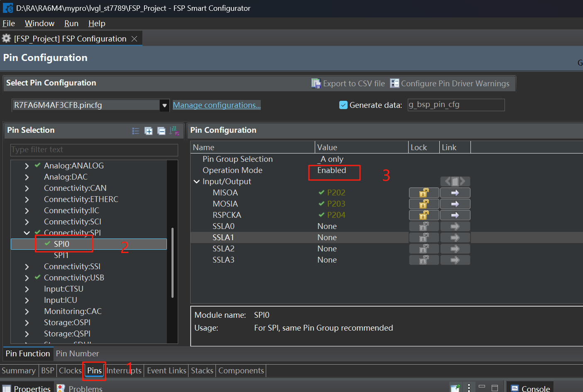Open the view menu with three dots
Screen dimensions: 583x392
click(469, 388)
